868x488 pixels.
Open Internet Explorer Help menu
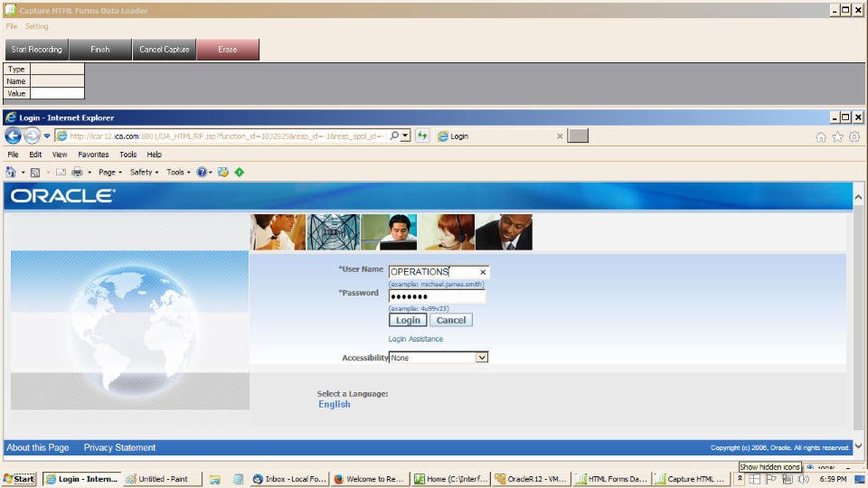tap(155, 155)
